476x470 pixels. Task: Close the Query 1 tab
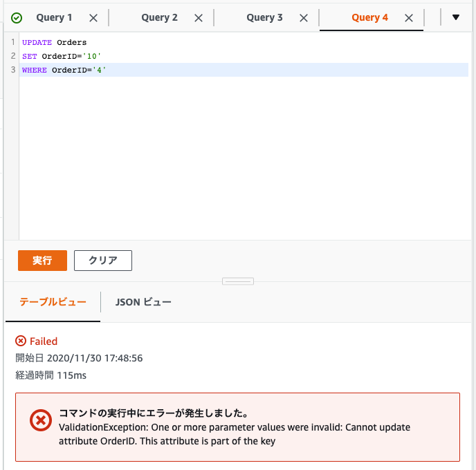(93, 18)
